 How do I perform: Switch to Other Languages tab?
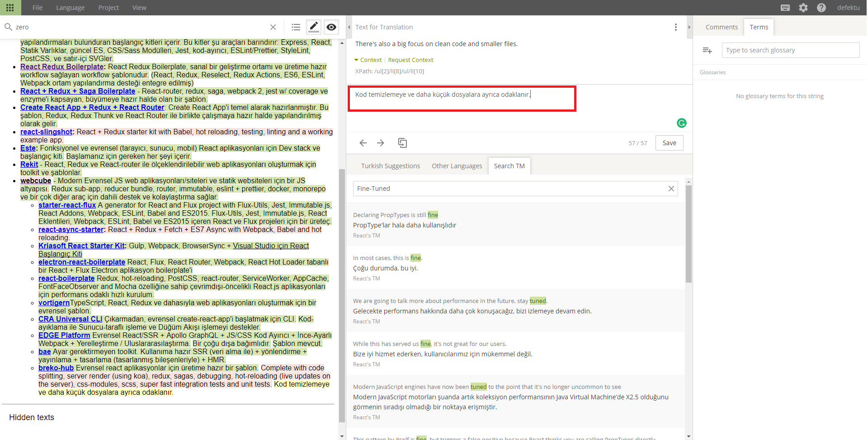pos(457,166)
